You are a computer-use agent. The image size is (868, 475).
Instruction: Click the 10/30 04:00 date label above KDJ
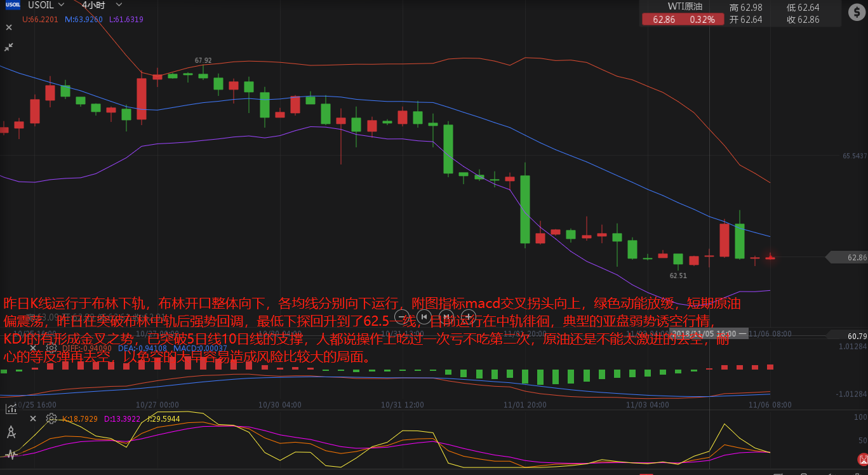[x=279, y=405]
